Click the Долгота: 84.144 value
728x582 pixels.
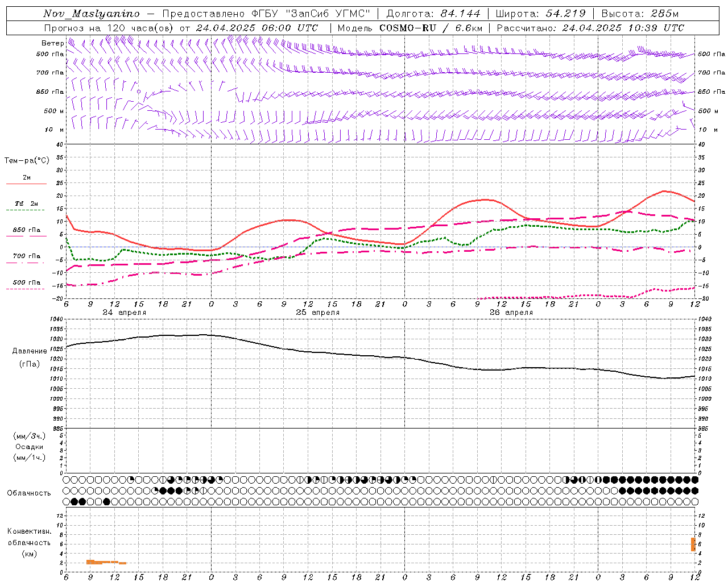coord(433,14)
